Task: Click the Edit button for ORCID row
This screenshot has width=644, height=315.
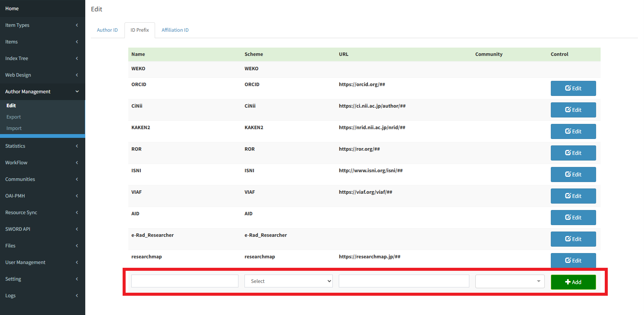Action: [x=573, y=88]
